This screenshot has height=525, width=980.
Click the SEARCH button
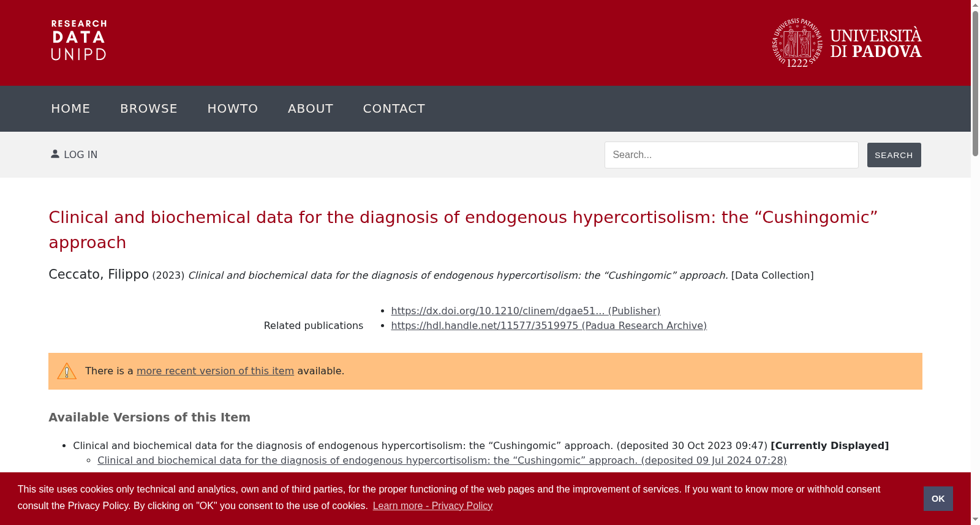(894, 155)
